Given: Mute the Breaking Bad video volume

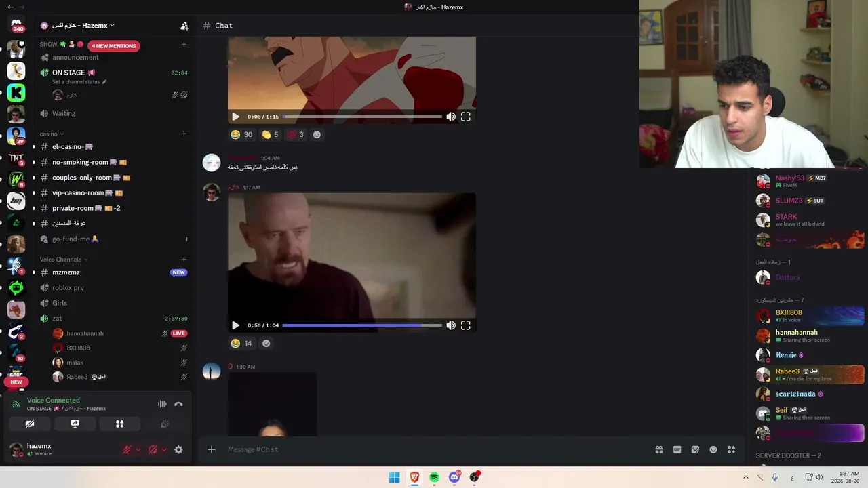Looking at the screenshot, I should click(451, 325).
